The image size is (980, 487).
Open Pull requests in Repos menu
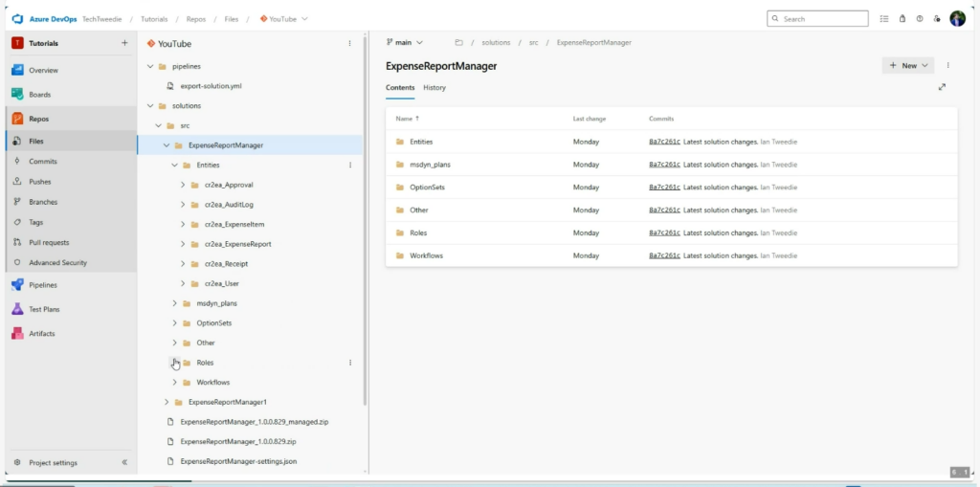(48, 242)
